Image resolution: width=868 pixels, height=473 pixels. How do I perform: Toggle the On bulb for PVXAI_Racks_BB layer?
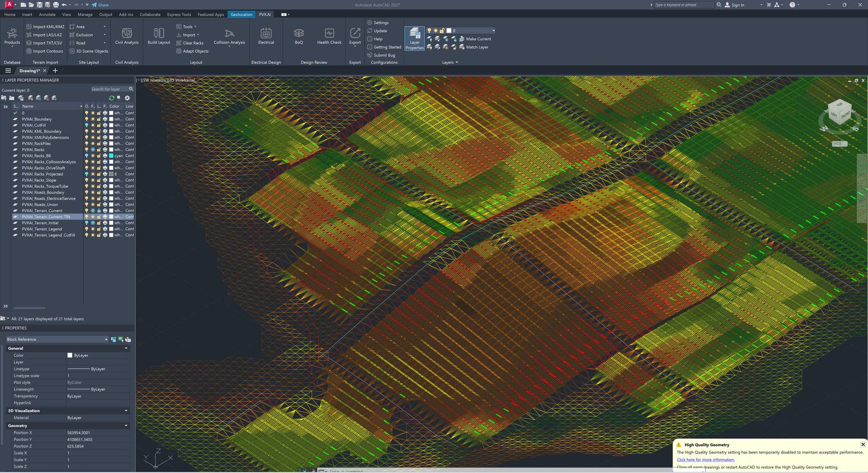pos(86,156)
